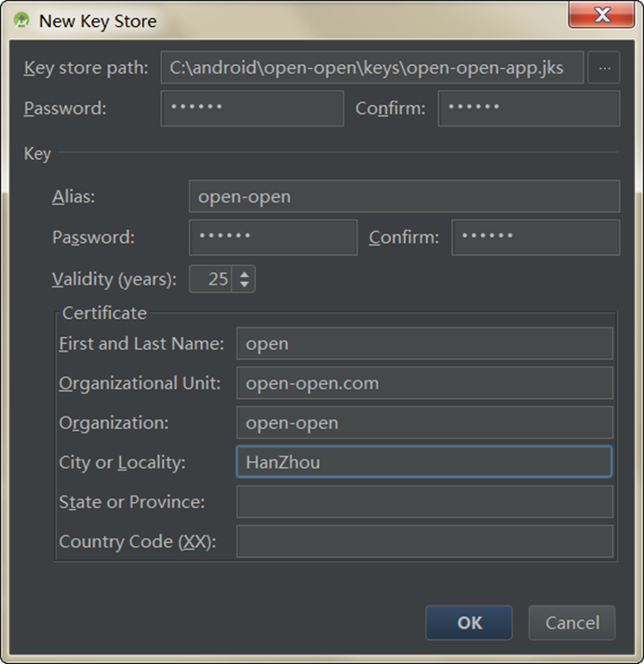Screen dimensions: 644x664
Task: Select the key Password field under Alias
Action: [273, 237]
